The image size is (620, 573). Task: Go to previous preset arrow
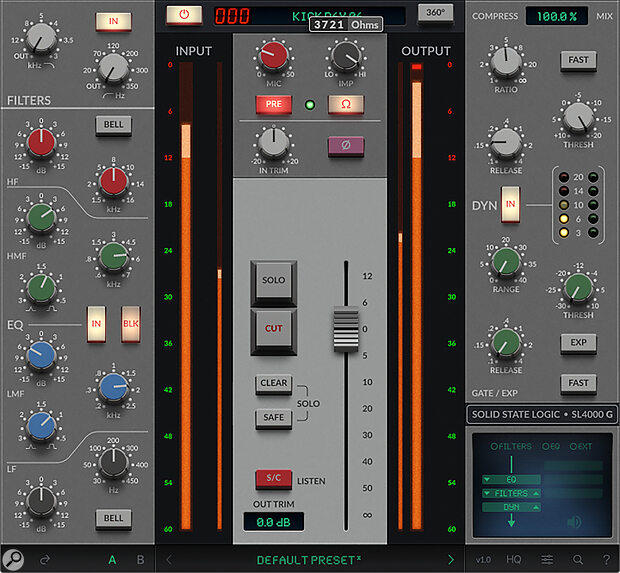(169, 560)
